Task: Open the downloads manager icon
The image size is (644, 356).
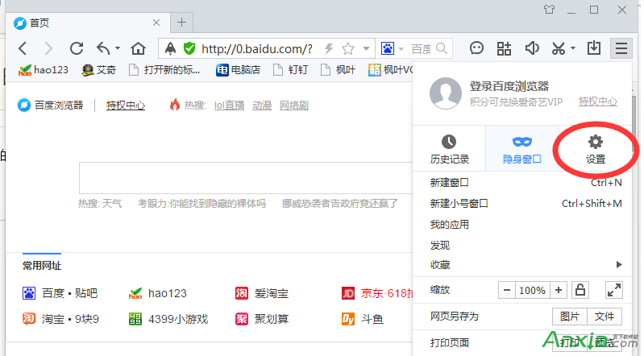Action: tap(594, 48)
